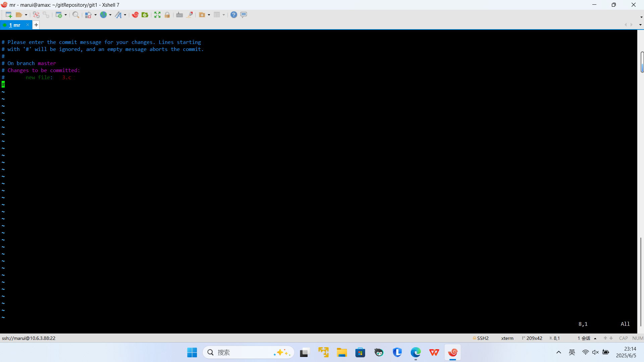The width and height of the screenshot is (644, 362).
Task: Expand the font settings dropdown arrow
Action: [x=126, y=15]
